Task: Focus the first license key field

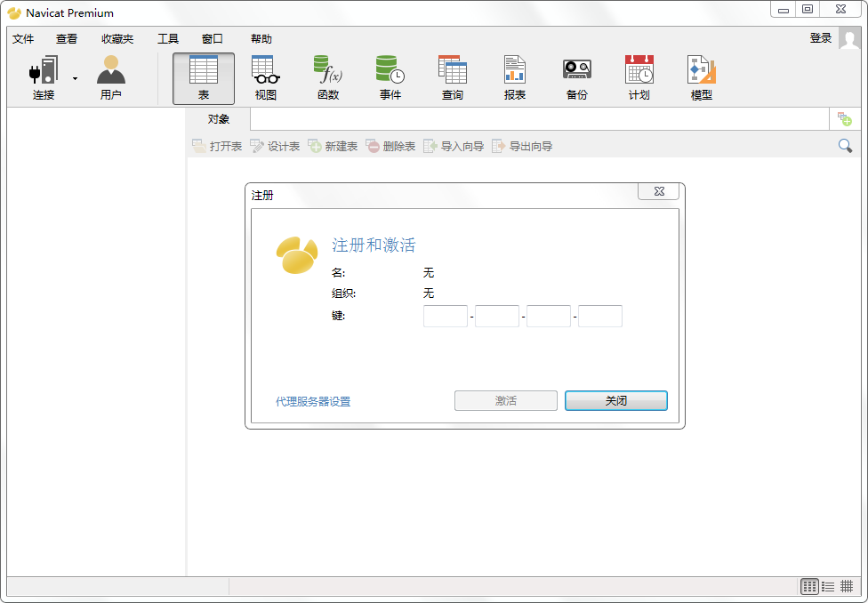Action: 446,316
